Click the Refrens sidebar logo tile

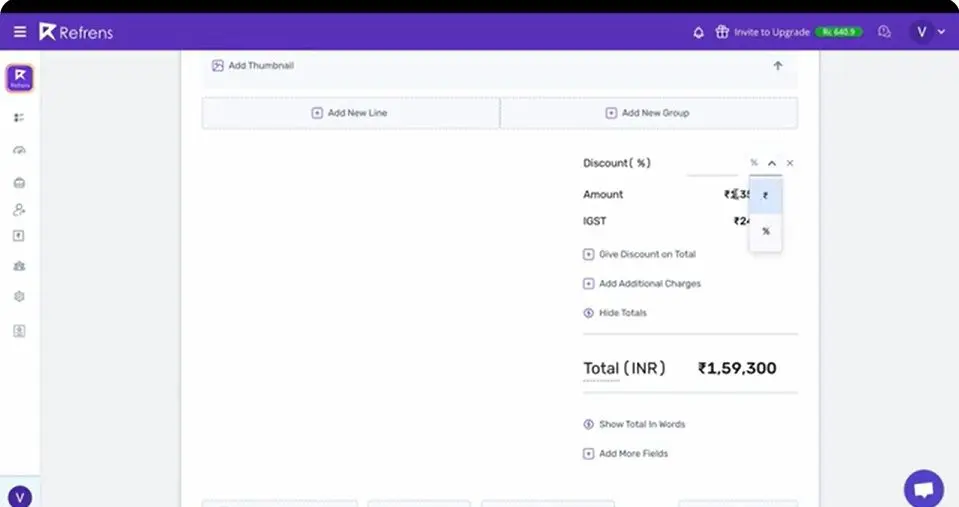(20, 78)
